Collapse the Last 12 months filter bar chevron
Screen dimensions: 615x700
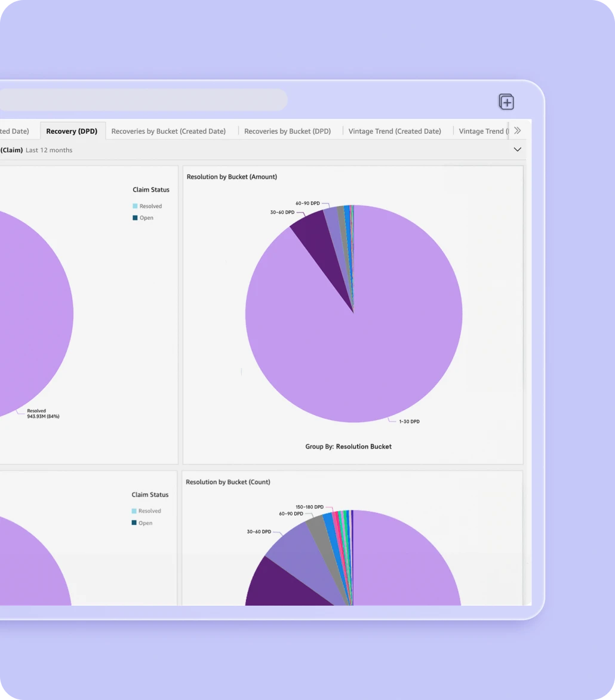tap(517, 149)
